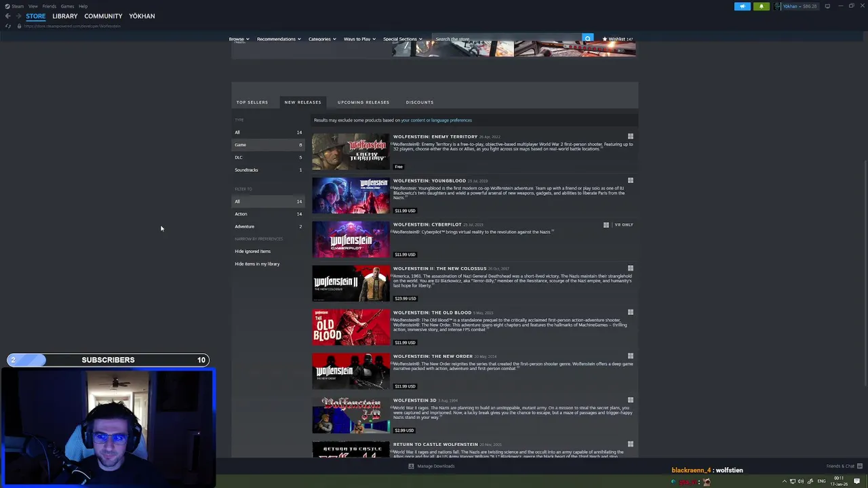868x488 pixels.
Task: Open the Games menu
Action: click(67, 6)
